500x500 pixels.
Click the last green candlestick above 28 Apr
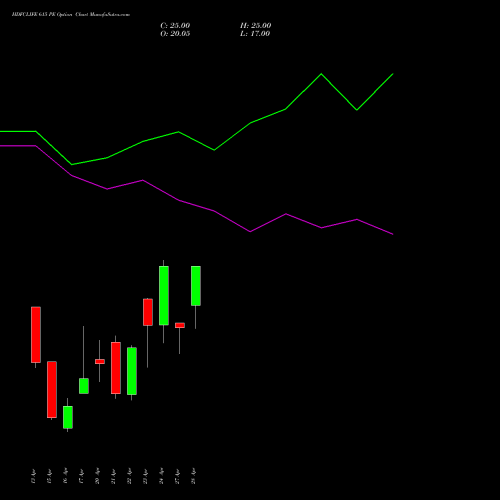click(196, 286)
